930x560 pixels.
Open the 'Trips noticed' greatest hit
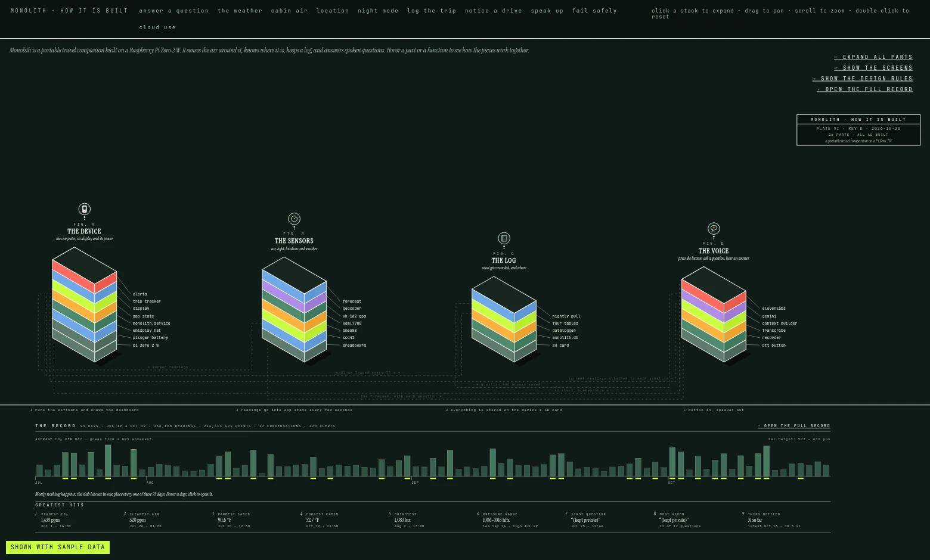click(772, 520)
